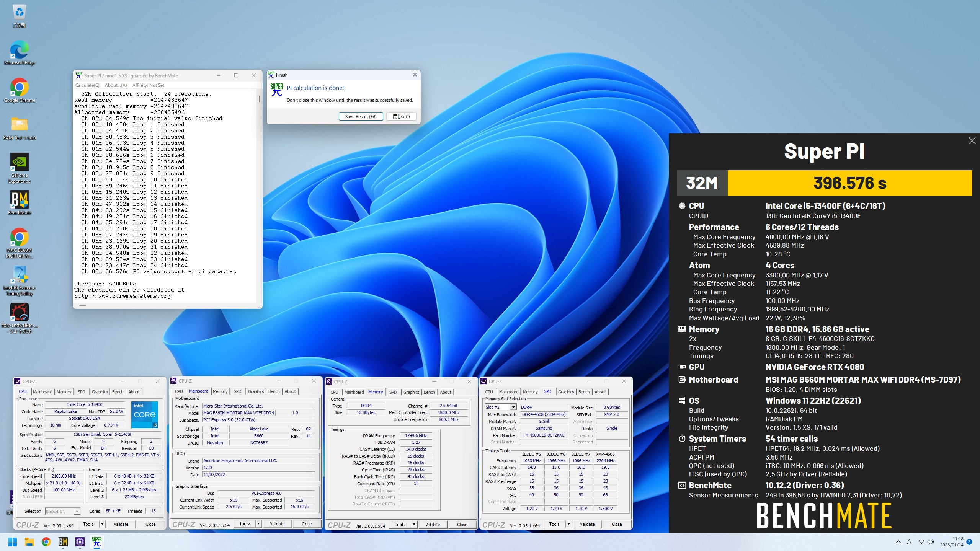Open Microsoft Edge desktop shortcut
Viewport: 980px width, 551px height.
pyautogui.click(x=19, y=53)
